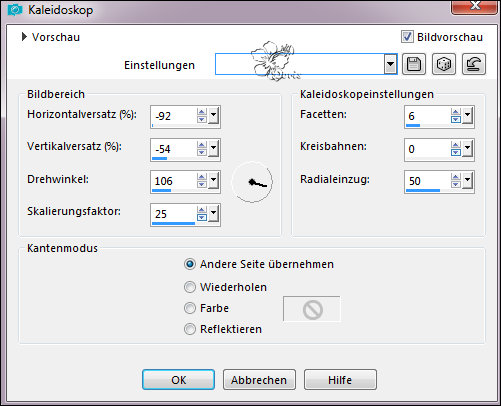Image resolution: width=501 pixels, height=406 pixels.
Task: Open the Skalierungsfaktor slider dropdown arrow
Action: point(214,213)
